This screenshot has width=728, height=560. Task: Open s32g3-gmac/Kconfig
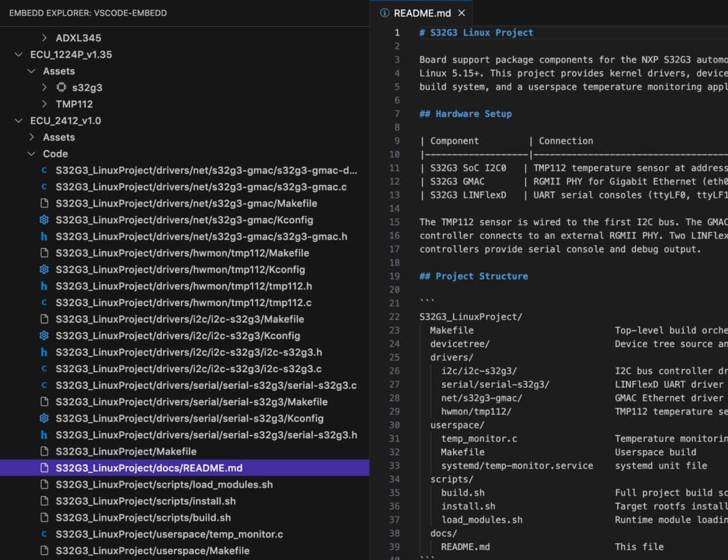[184, 220]
